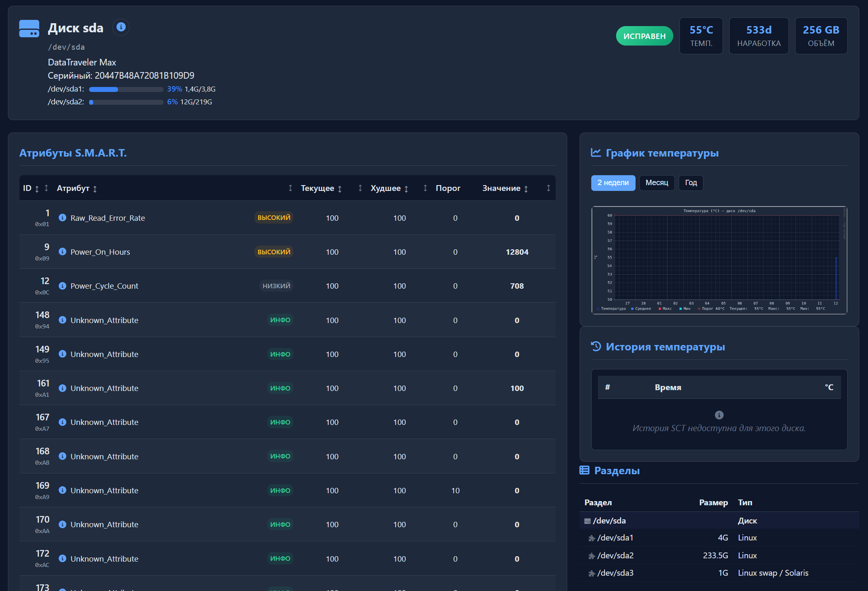Click the ИСПРАВЕН status badge
The height and width of the screenshot is (591, 868).
644,36
